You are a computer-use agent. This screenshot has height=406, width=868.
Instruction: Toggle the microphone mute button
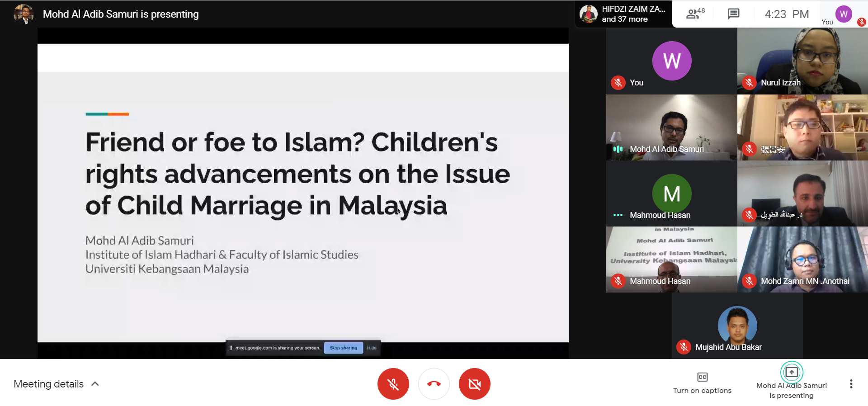[393, 384]
